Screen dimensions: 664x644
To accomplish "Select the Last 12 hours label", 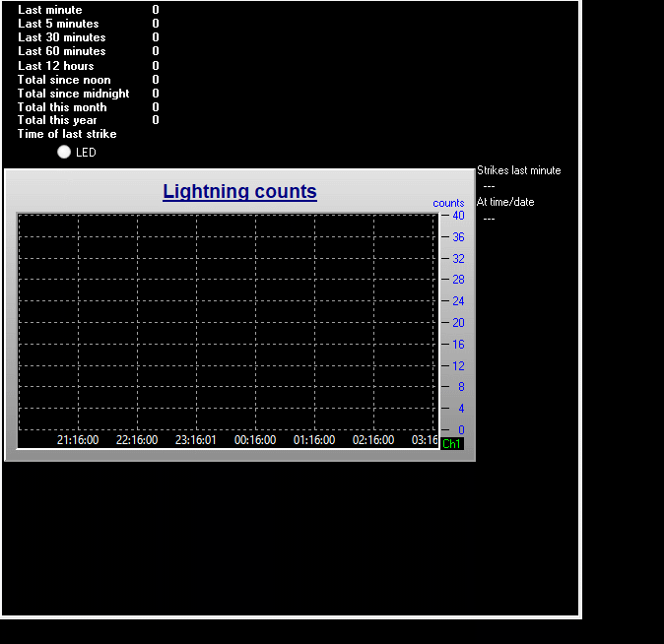I will click(56, 66).
